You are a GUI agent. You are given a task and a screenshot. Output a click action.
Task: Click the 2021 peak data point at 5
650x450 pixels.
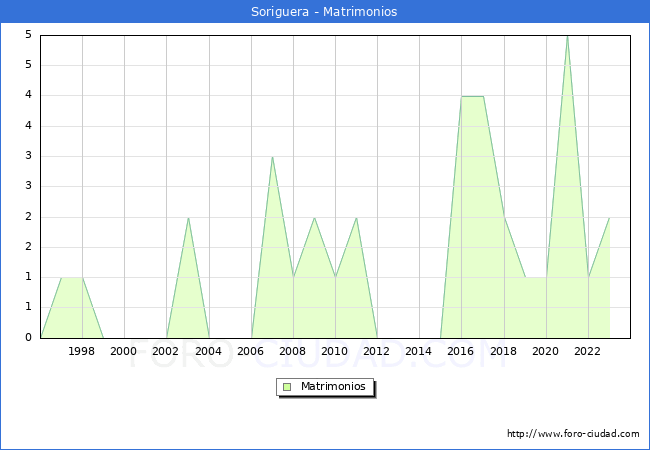pos(568,36)
